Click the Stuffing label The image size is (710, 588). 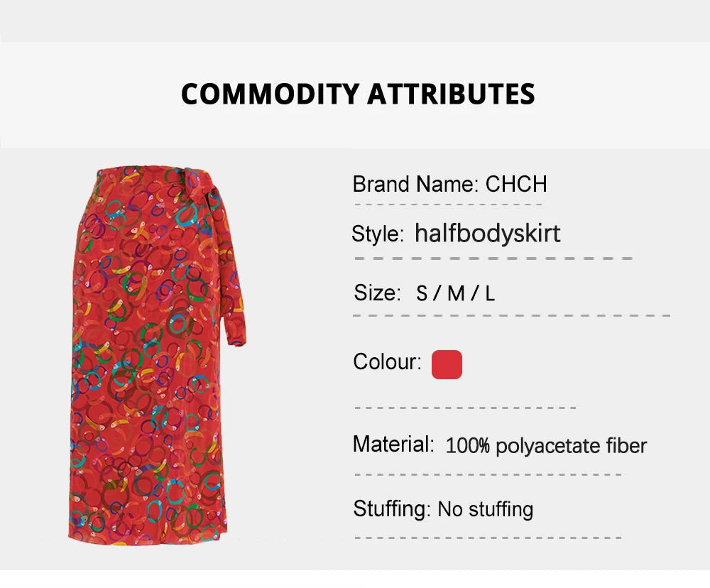[392, 508]
